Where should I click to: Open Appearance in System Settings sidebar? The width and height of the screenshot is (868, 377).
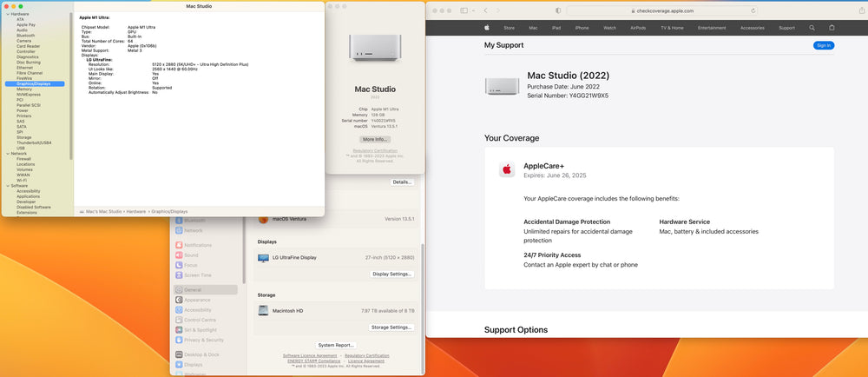point(194,300)
